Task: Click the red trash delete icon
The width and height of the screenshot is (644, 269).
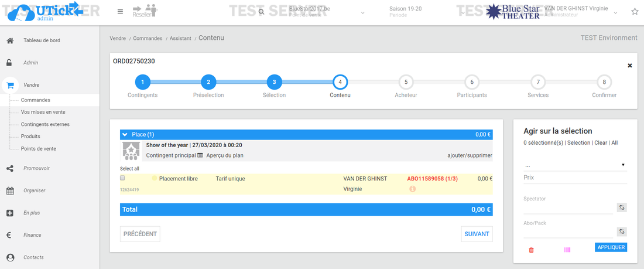Action: (532, 250)
